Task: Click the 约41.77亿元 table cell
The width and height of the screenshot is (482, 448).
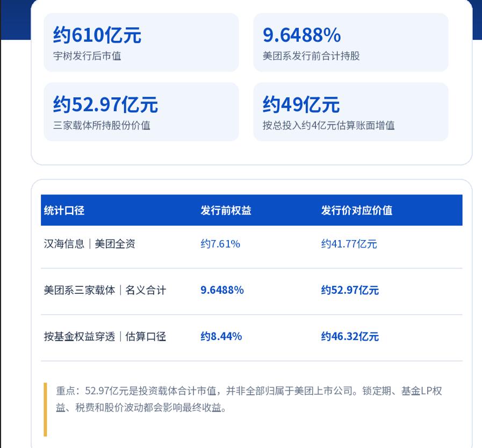Action: pos(349,244)
